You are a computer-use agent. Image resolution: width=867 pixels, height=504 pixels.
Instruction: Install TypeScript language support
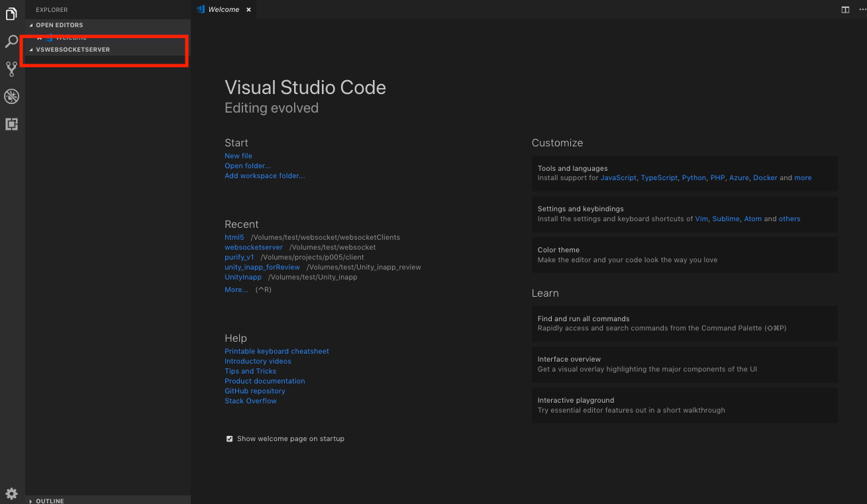point(659,177)
